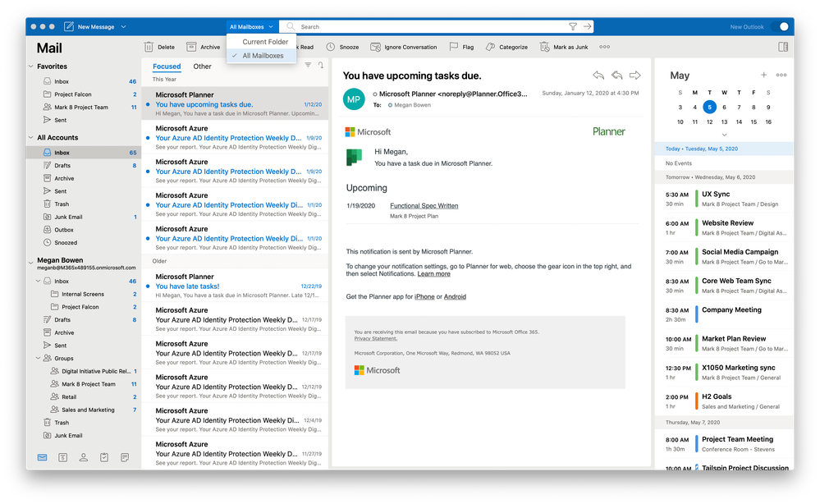This screenshot has width=820, height=504.
Task: Open the Internal Screens subfolder
Action: [84, 294]
